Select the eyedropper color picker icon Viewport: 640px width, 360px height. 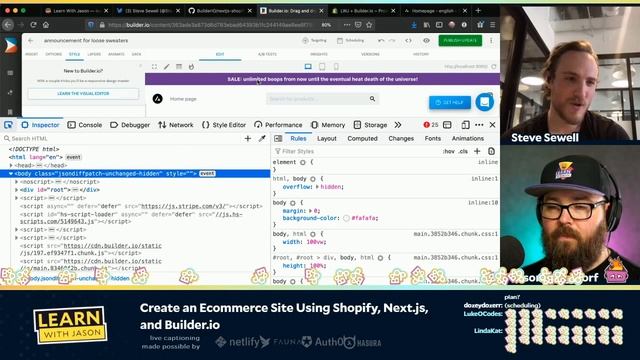pyautogui.click(x=262, y=139)
